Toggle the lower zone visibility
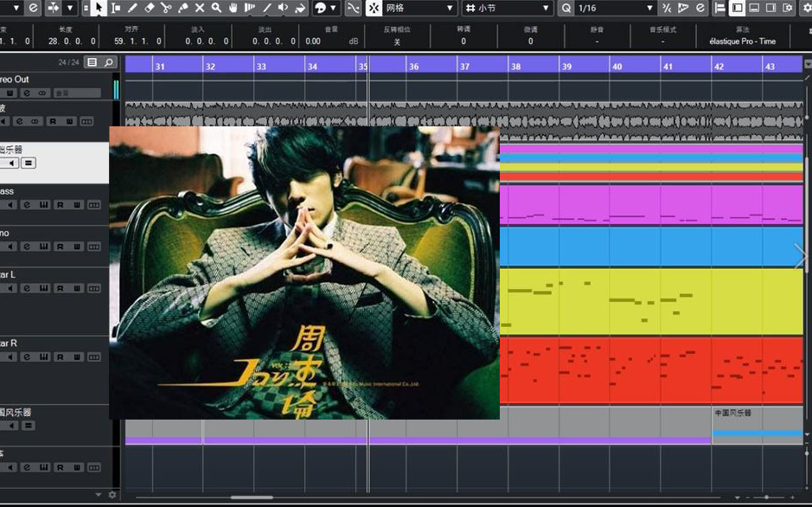Viewport: 812px width, 507px height. 754,8
